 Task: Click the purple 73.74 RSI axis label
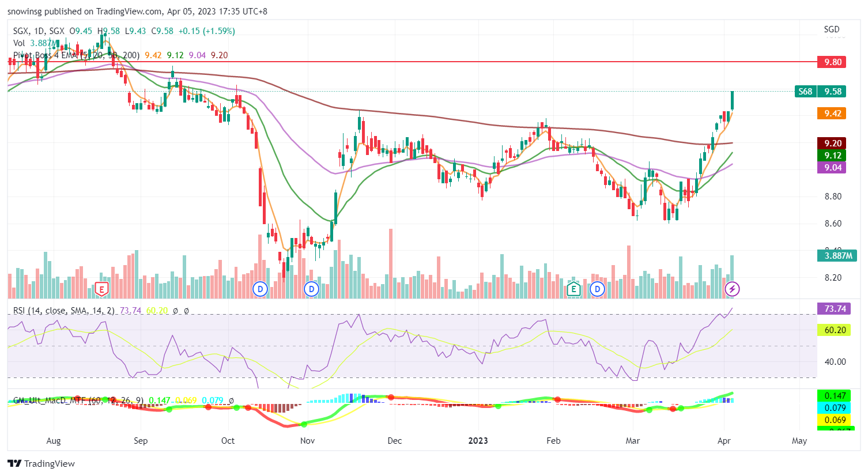834,308
